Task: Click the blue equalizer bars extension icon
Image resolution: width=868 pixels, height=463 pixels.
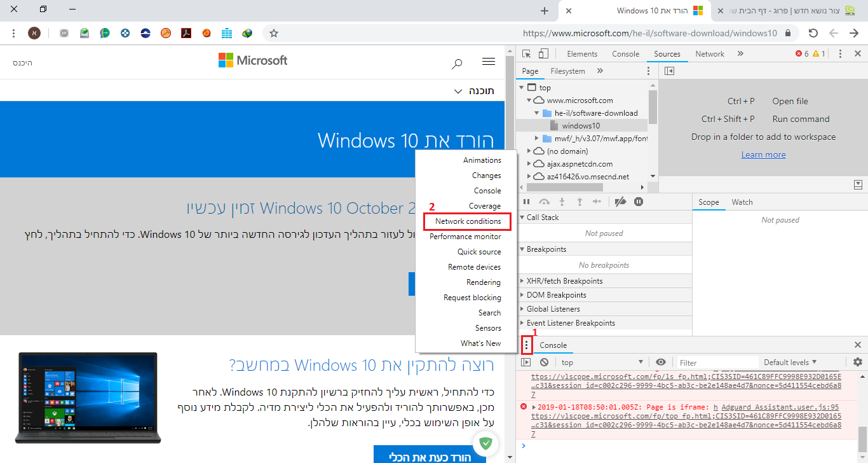Action: (227, 33)
